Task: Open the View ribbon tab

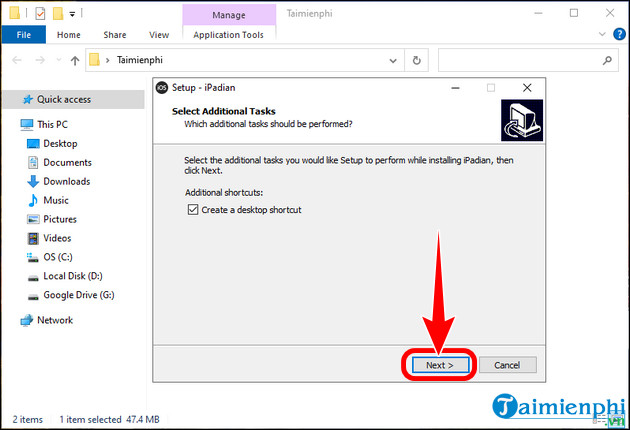Action: pyautogui.click(x=159, y=35)
